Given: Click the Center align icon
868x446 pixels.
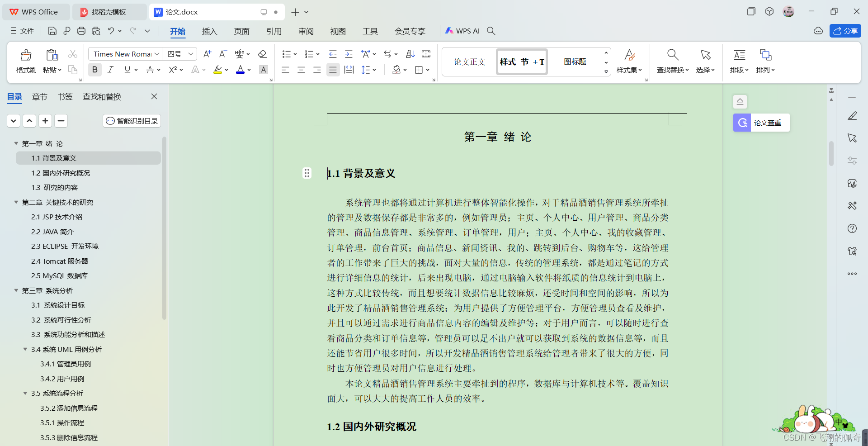Looking at the screenshot, I should tap(301, 70).
